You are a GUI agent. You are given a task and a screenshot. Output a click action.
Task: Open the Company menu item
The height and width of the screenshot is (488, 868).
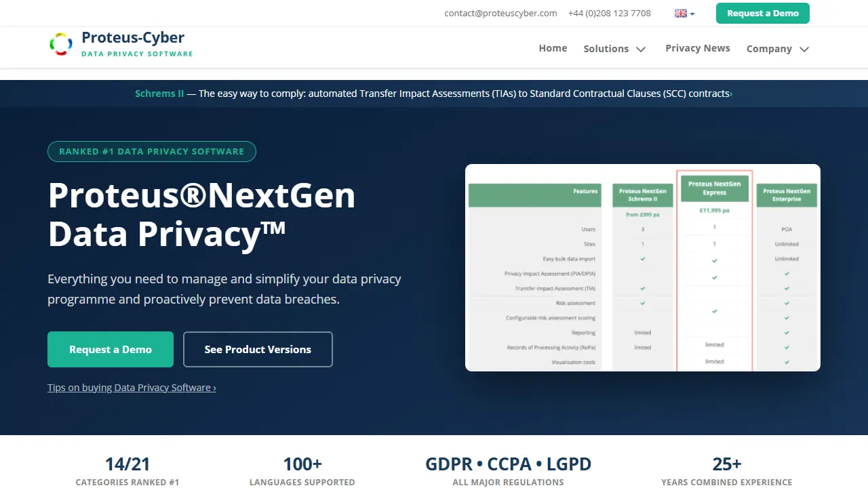[769, 49]
